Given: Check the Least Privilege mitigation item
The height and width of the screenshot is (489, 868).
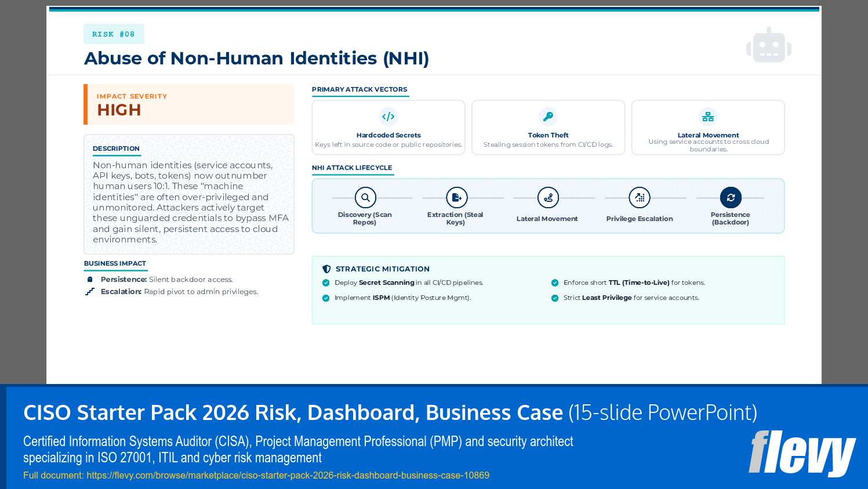Looking at the screenshot, I should point(554,297).
